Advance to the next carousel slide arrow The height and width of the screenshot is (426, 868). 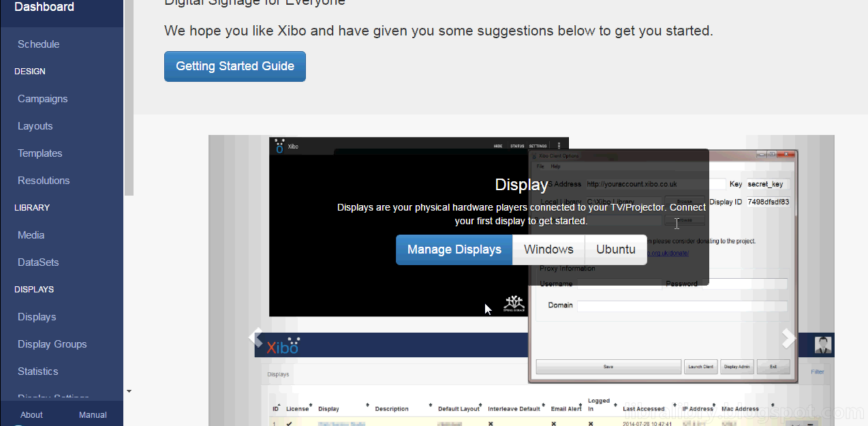click(788, 337)
